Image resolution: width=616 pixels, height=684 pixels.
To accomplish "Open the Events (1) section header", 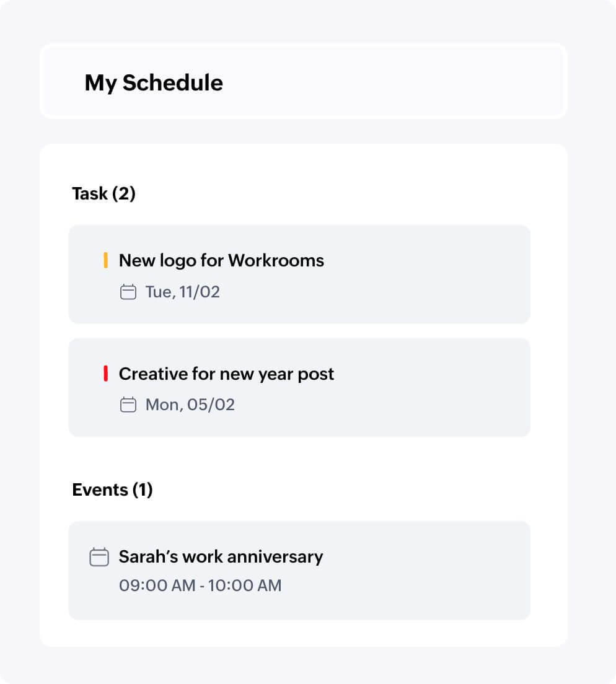I will [x=112, y=489].
